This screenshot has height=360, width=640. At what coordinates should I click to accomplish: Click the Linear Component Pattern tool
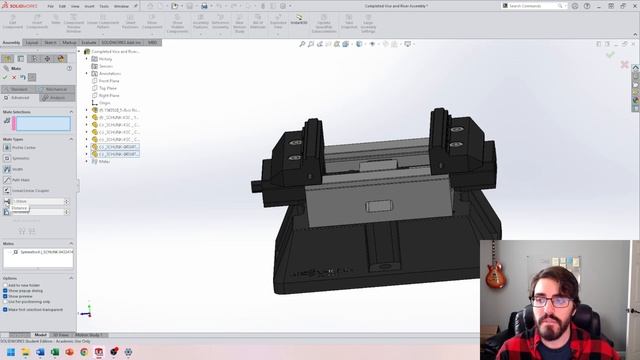coord(103,22)
